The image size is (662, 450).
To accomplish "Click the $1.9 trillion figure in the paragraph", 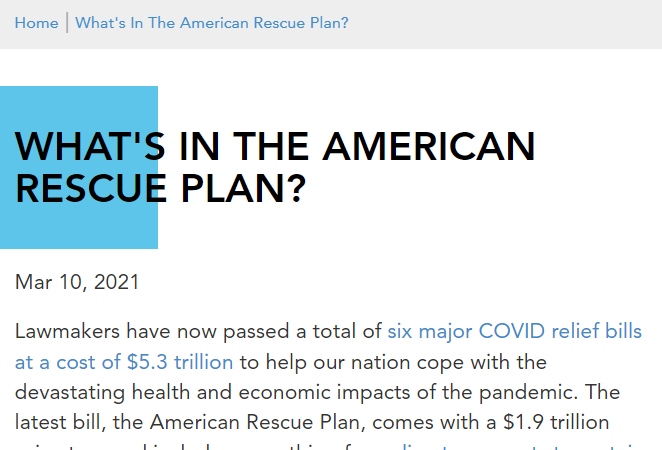I will coord(556,422).
